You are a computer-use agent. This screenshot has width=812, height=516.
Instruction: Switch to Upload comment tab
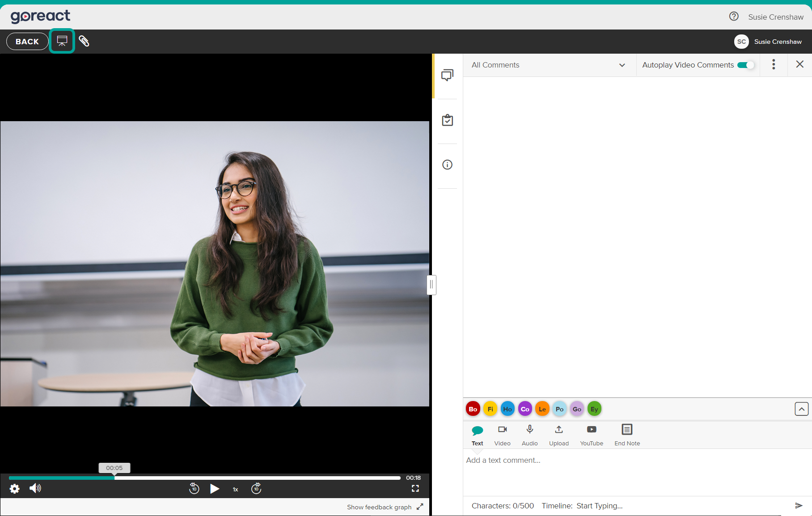click(x=558, y=436)
